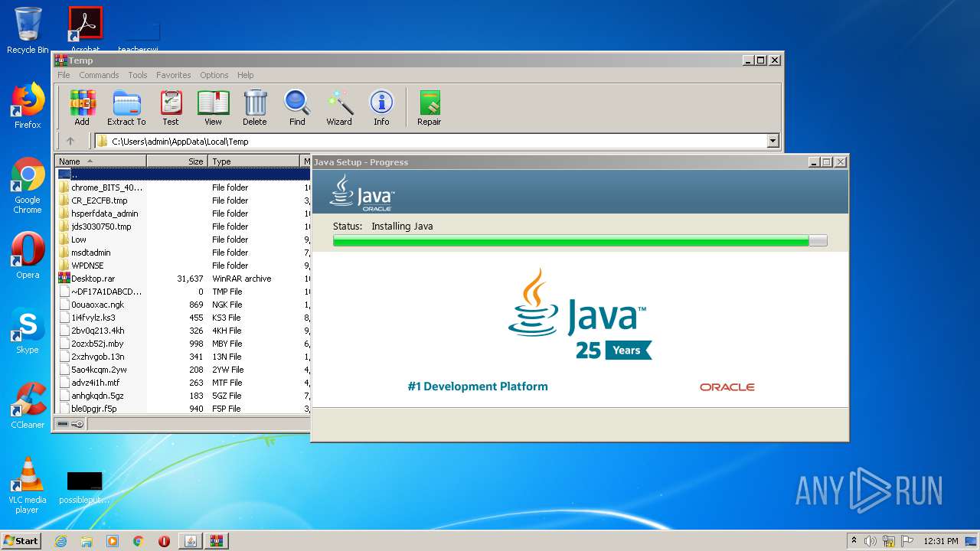Open the Help menu
The width and height of the screenshot is (980, 551).
245,75
